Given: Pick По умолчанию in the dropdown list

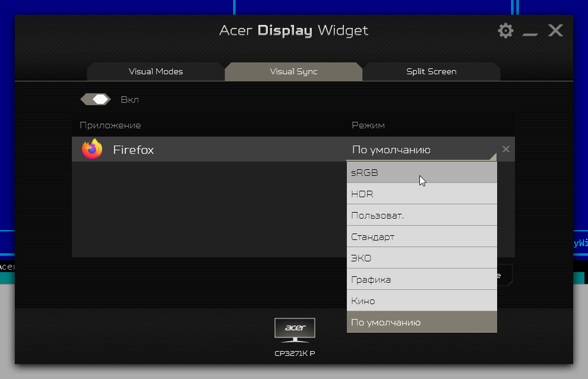Looking at the screenshot, I should (x=422, y=323).
